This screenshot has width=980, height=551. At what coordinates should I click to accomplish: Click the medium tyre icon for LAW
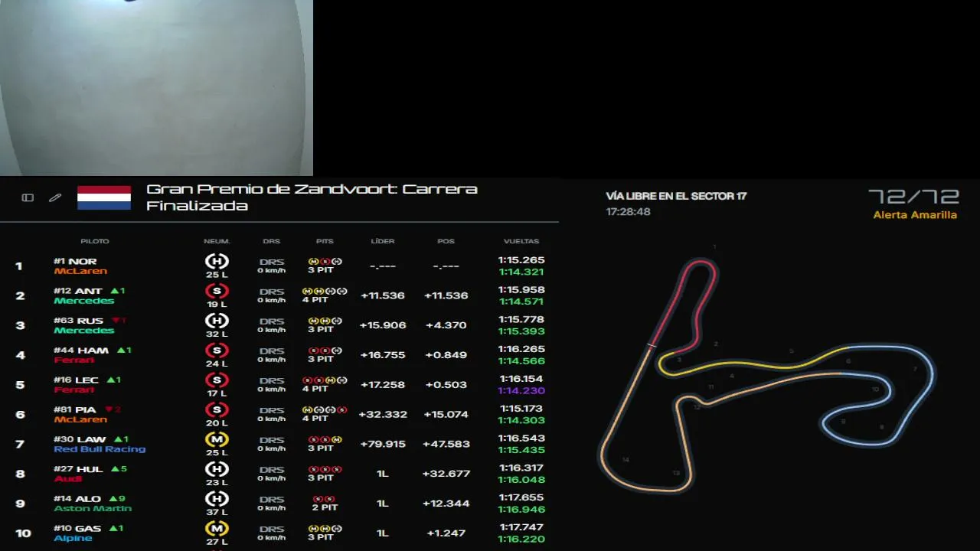click(217, 440)
